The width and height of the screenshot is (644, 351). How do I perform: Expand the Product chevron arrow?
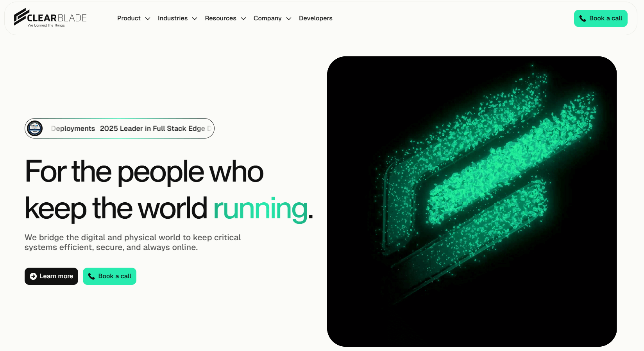tap(148, 19)
